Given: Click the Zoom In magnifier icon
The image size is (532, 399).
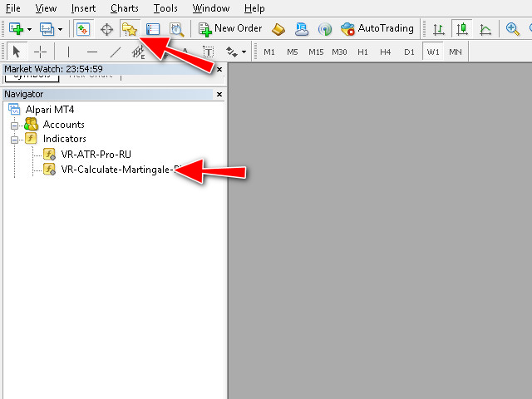Looking at the screenshot, I should 512,29.
